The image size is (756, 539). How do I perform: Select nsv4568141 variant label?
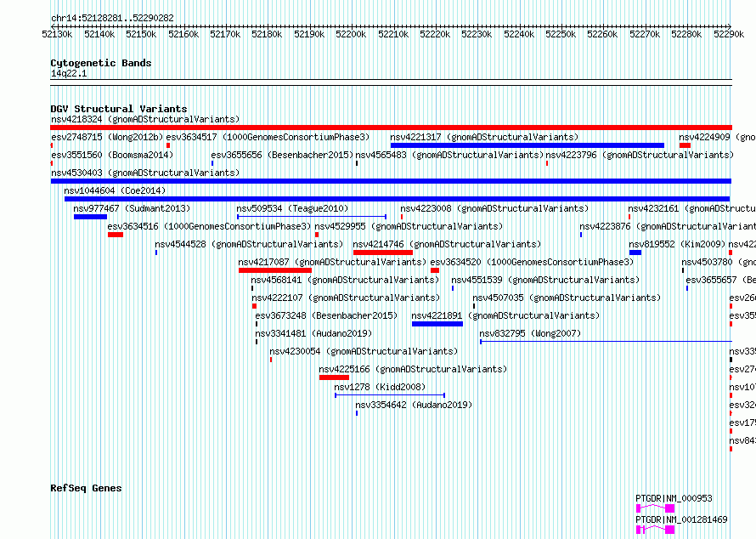tap(345, 280)
